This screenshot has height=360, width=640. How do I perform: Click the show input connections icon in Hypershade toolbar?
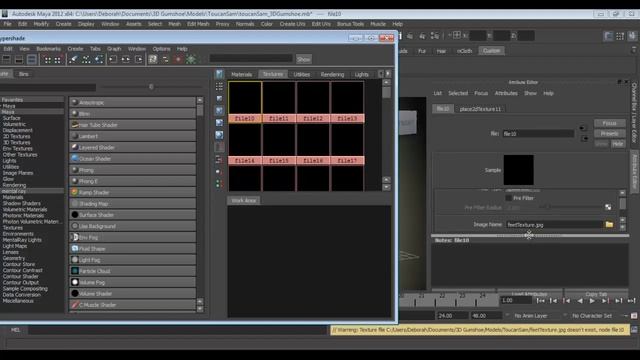pos(113,60)
